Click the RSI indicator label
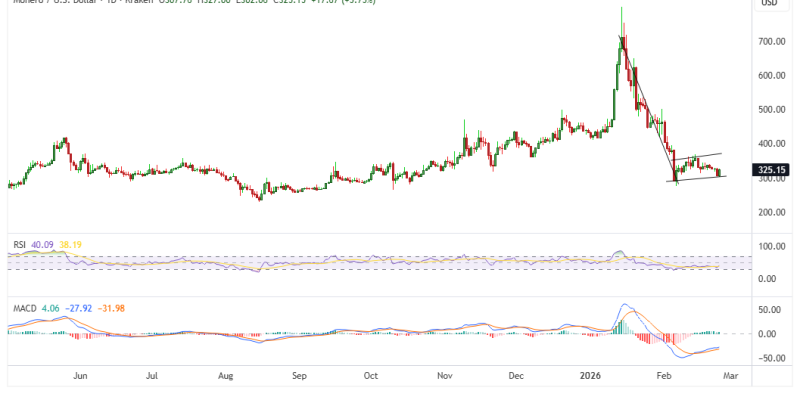The image size is (800, 400). [17, 242]
